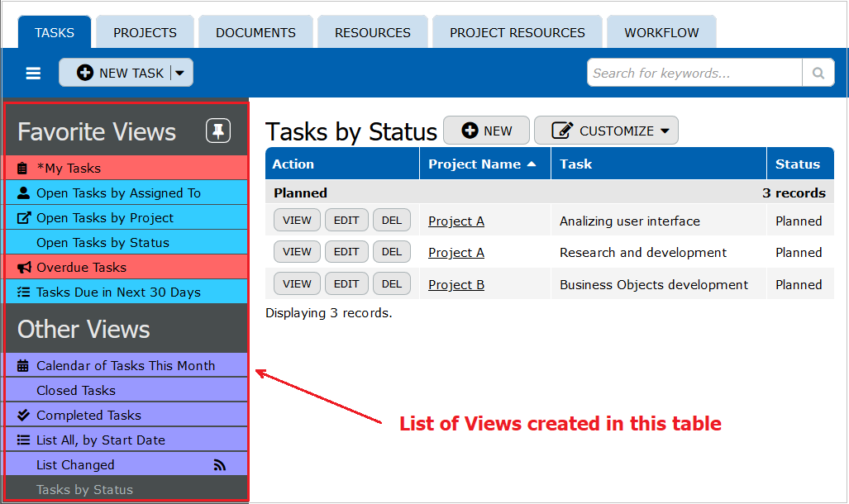Click the clipboard icon next to My Tasks
This screenshot has height=504, width=849.
tap(22, 169)
